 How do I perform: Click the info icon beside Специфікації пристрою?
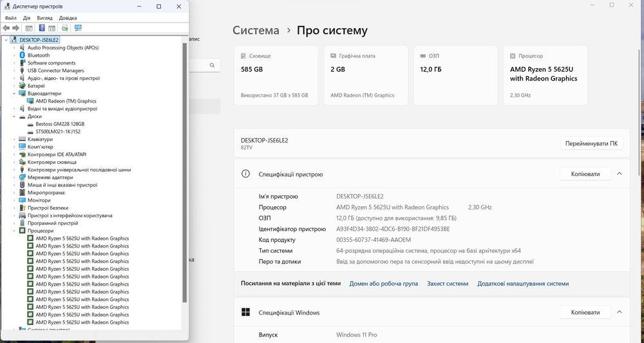point(245,173)
